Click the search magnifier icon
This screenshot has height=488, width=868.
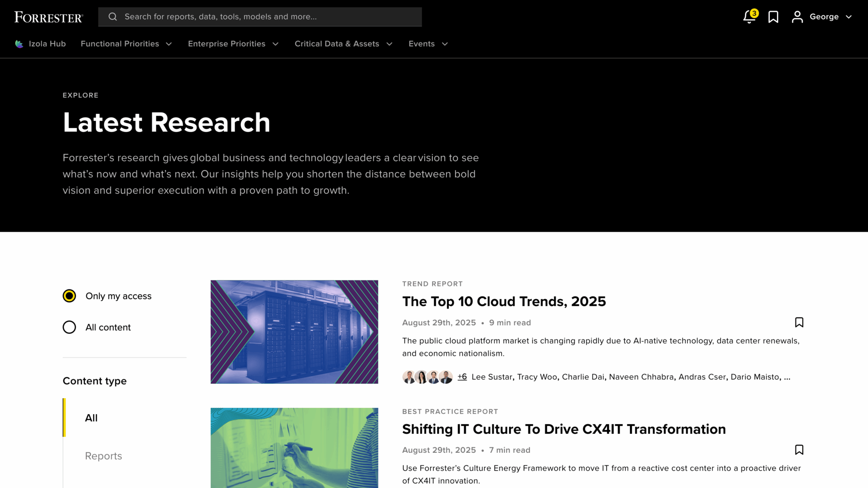coord(113,17)
